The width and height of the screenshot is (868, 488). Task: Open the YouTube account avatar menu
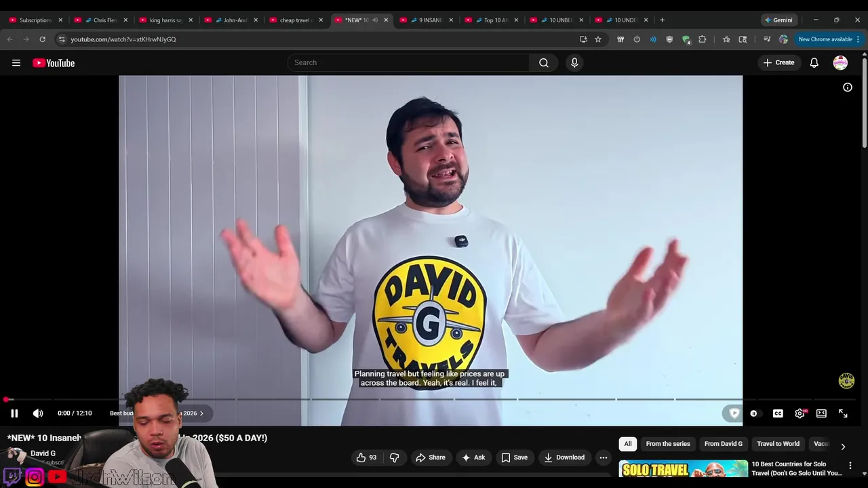840,62
